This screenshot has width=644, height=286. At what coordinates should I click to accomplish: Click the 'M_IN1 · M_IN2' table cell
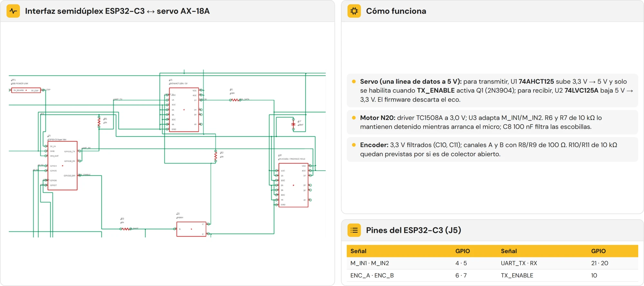pyautogui.click(x=370, y=263)
